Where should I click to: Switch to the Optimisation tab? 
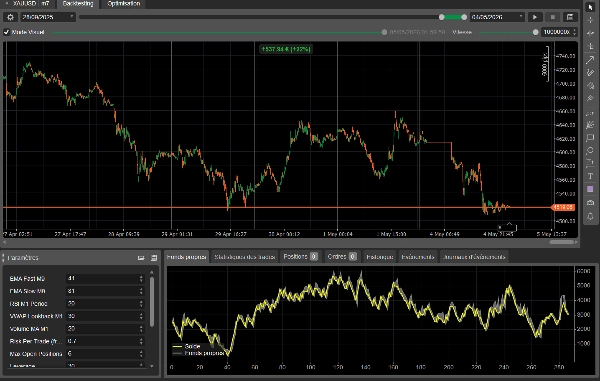point(124,4)
